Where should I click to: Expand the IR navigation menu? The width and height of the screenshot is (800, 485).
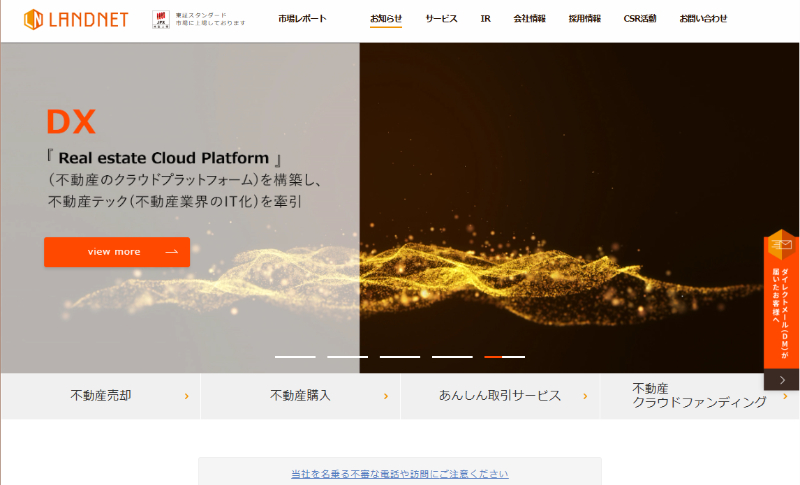485,19
